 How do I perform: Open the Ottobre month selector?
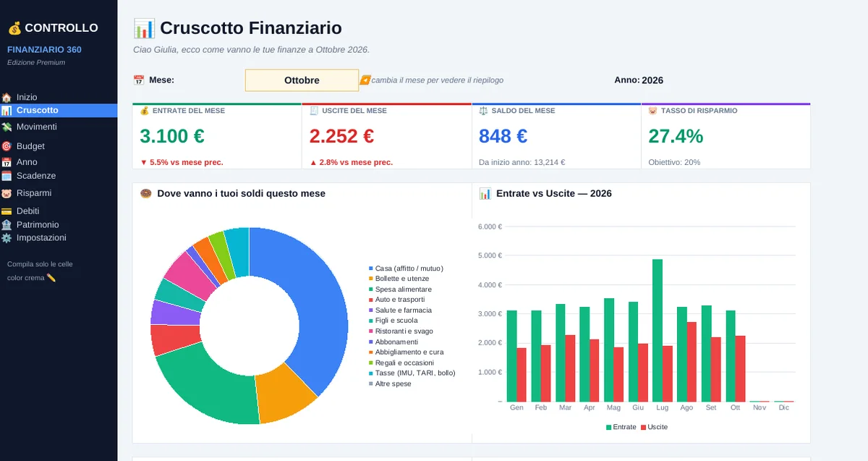coord(302,80)
